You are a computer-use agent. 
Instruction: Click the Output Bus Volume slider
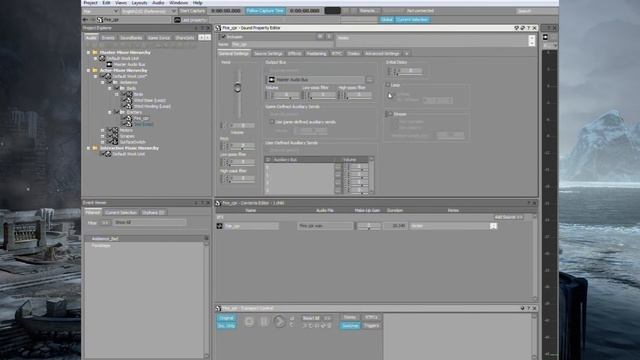(286, 96)
